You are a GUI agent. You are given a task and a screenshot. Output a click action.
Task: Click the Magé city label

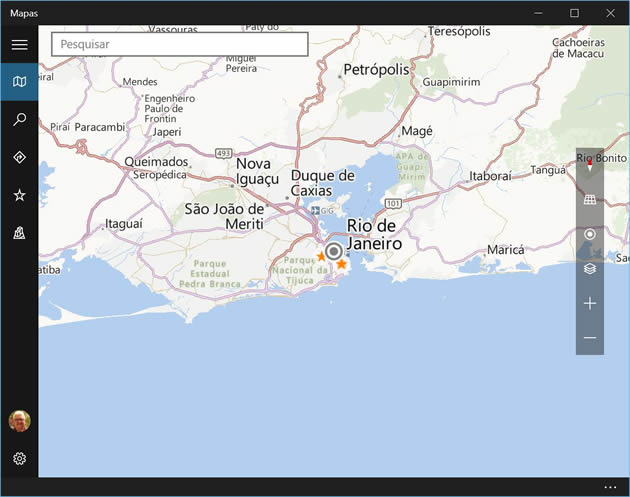(417, 131)
